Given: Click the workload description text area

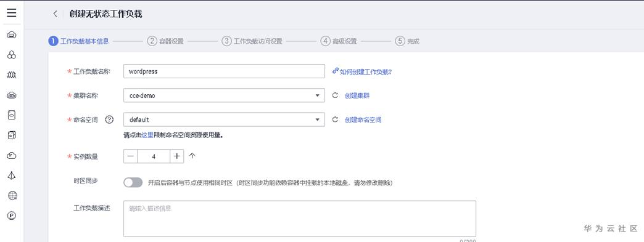Looking at the screenshot, I should [x=300, y=219].
